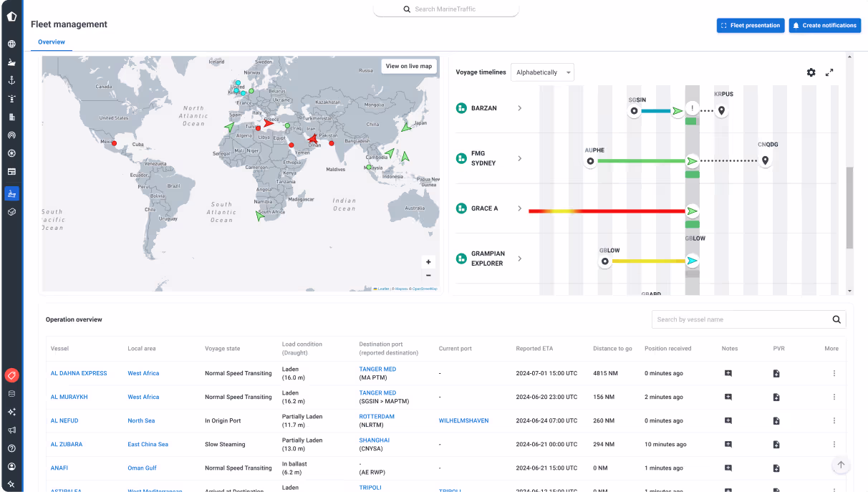The height and width of the screenshot is (492, 868).
Task: Open the ROTTERDAM destination port link
Action: 377,416
